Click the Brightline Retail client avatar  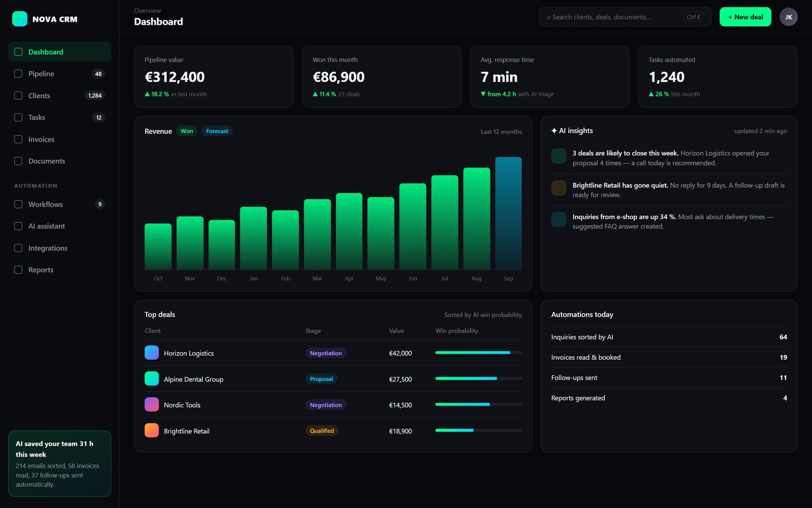(x=152, y=430)
